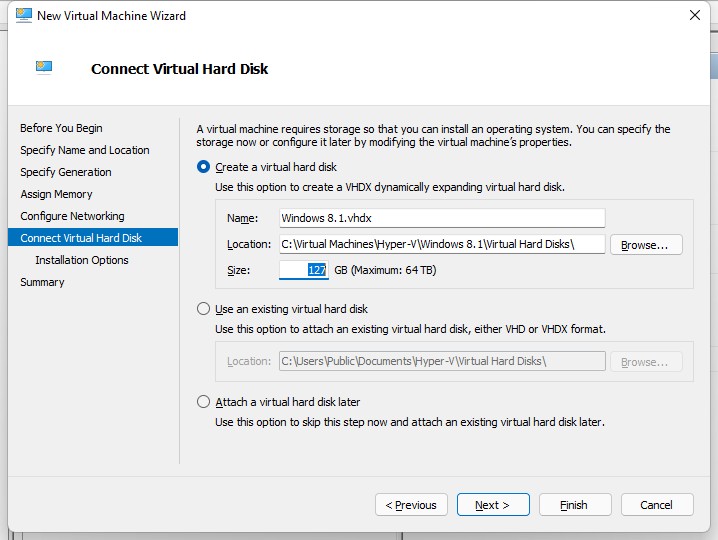This screenshot has width=718, height=540.
Task: Click the monitor icon beside page heading
Action: (44, 68)
